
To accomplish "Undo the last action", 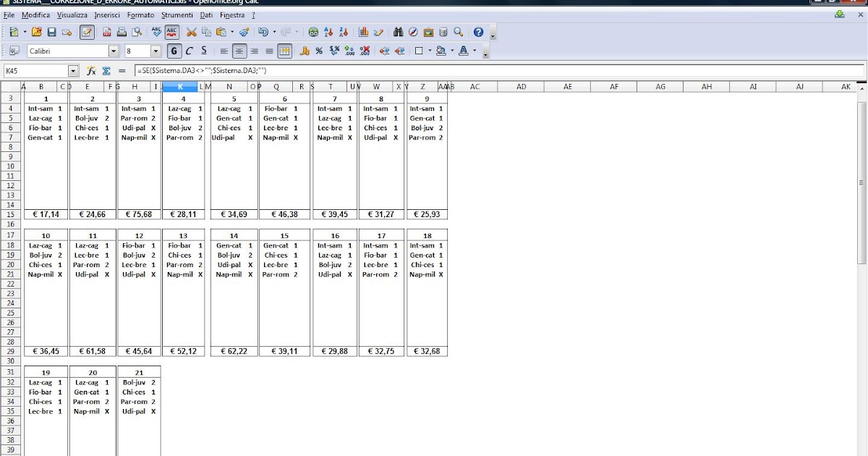I will click(x=263, y=32).
